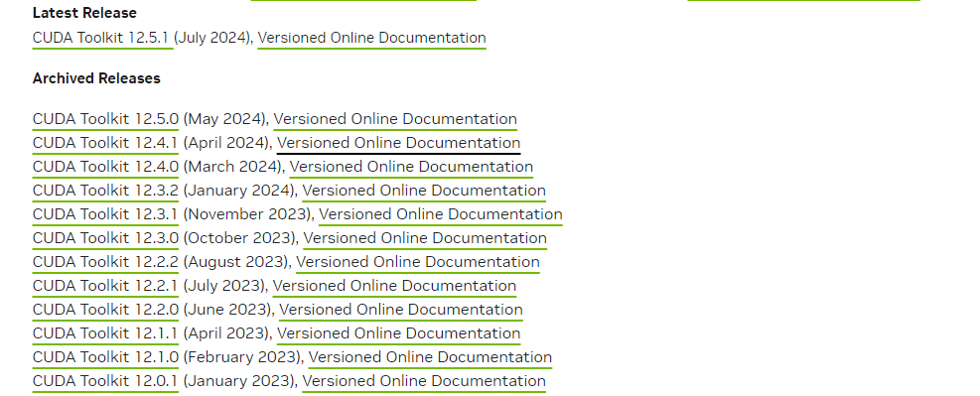The width and height of the screenshot is (980, 396).
Task: Open Versioned Online Documentation for 12.5.0 May 2024
Action: click(395, 119)
